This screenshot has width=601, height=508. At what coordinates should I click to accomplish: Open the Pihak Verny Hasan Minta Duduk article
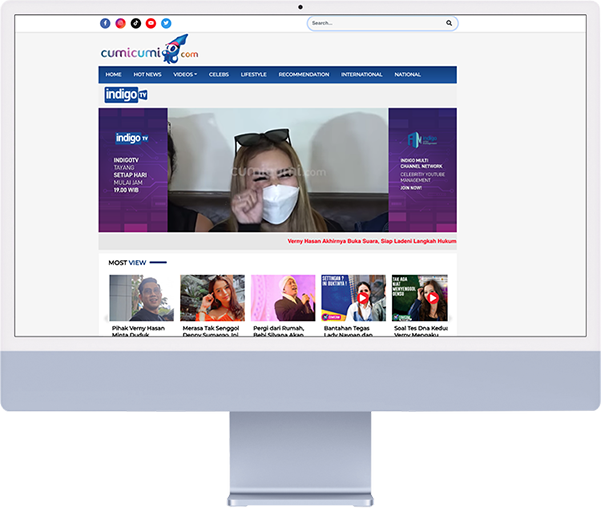click(x=138, y=331)
